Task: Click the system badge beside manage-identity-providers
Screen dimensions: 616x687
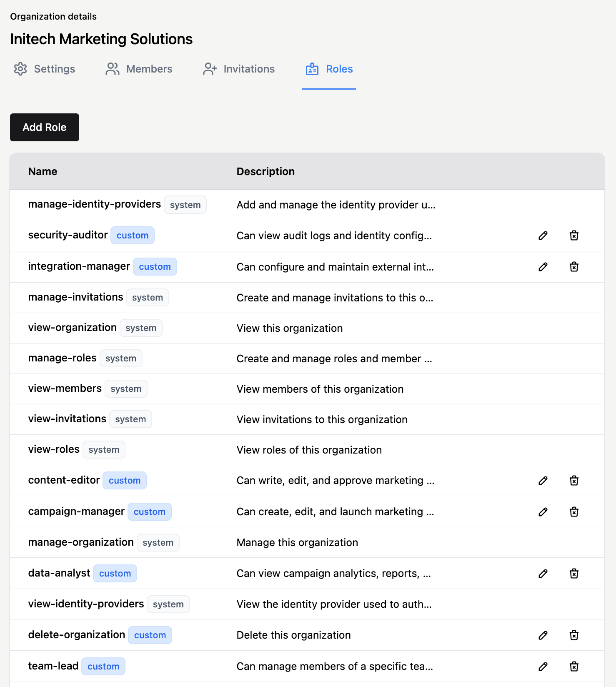Action: coord(185,205)
